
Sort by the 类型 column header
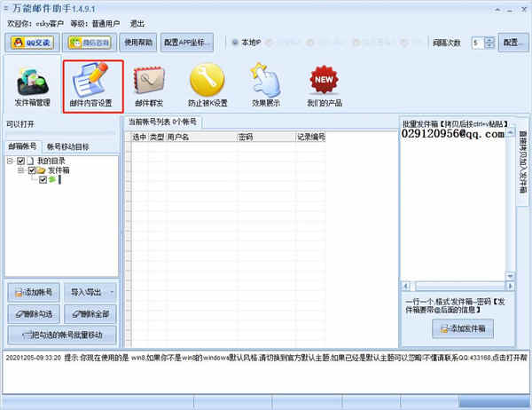click(157, 137)
